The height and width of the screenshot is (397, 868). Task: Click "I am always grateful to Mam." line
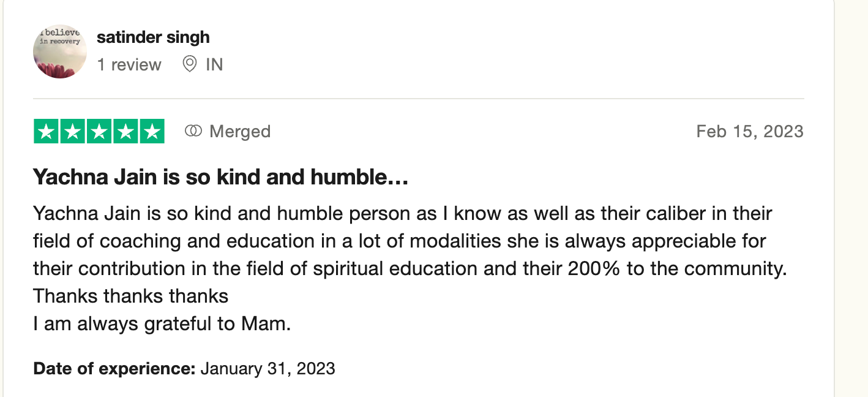162,323
